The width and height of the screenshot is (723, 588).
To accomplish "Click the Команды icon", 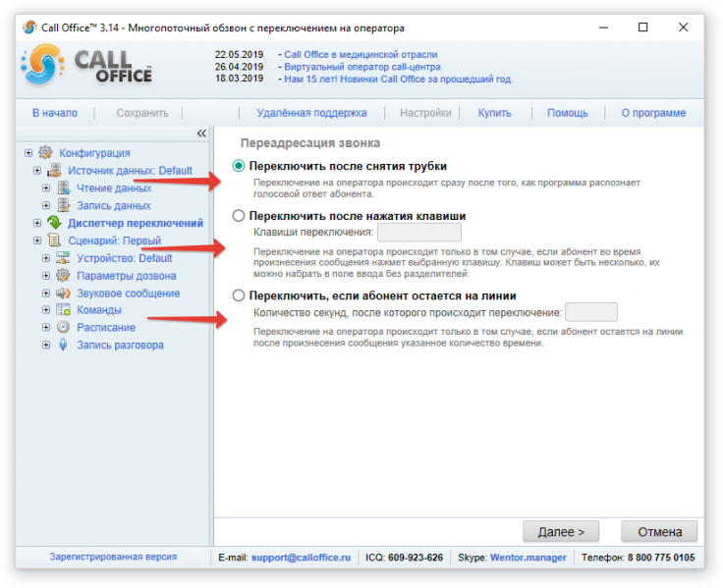I will pyautogui.click(x=63, y=310).
